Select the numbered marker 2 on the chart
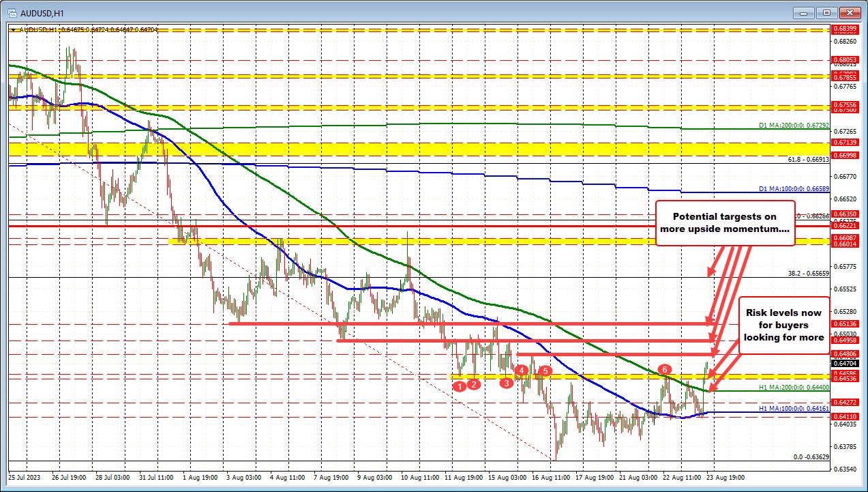Screen dimensions: 868x492 point(474,384)
